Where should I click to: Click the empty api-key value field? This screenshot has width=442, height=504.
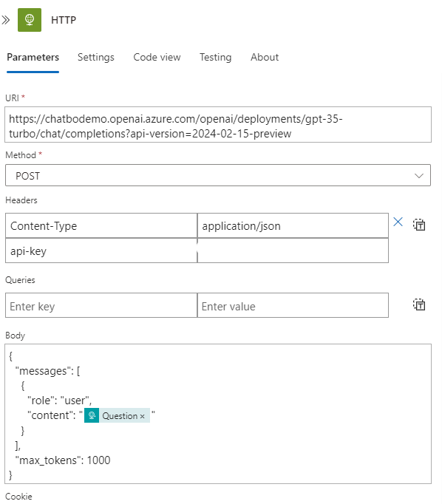[x=293, y=251]
